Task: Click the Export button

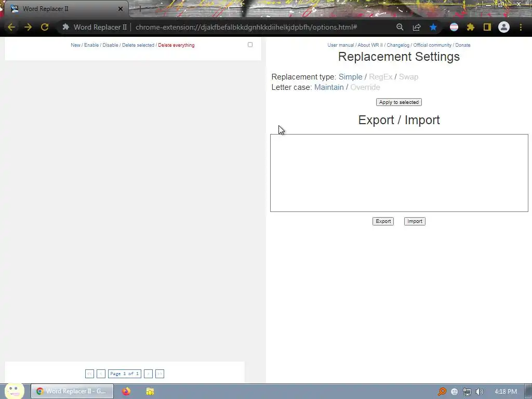Action: pos(383,221)
